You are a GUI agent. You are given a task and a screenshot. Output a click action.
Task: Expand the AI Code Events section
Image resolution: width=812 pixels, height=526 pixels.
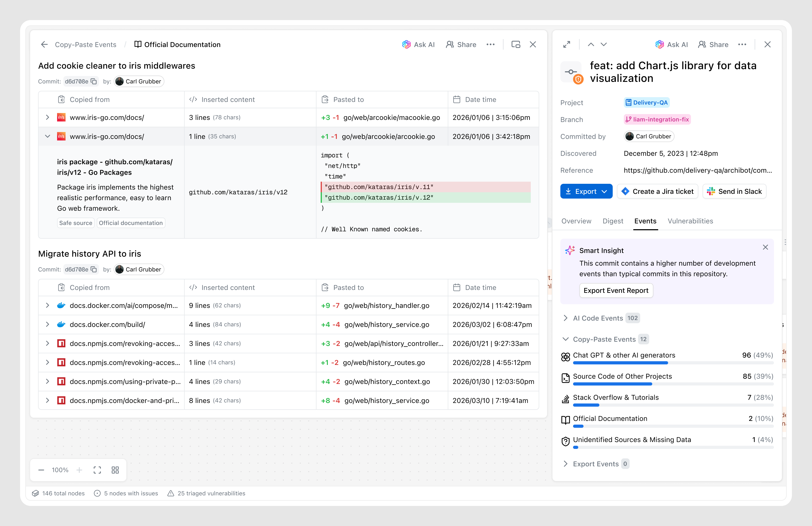point(566,318)
